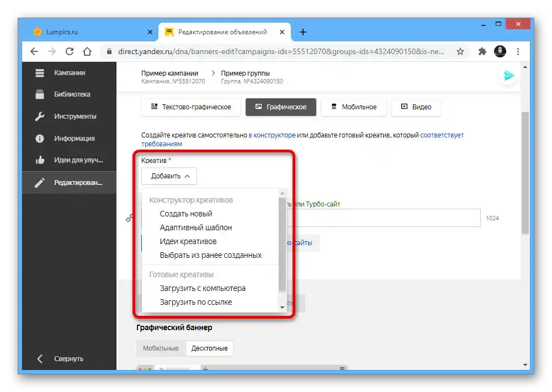This screenshot has width=552, height=392.
Task: Click page scrollbar up arrow
Action: point(525,67)
